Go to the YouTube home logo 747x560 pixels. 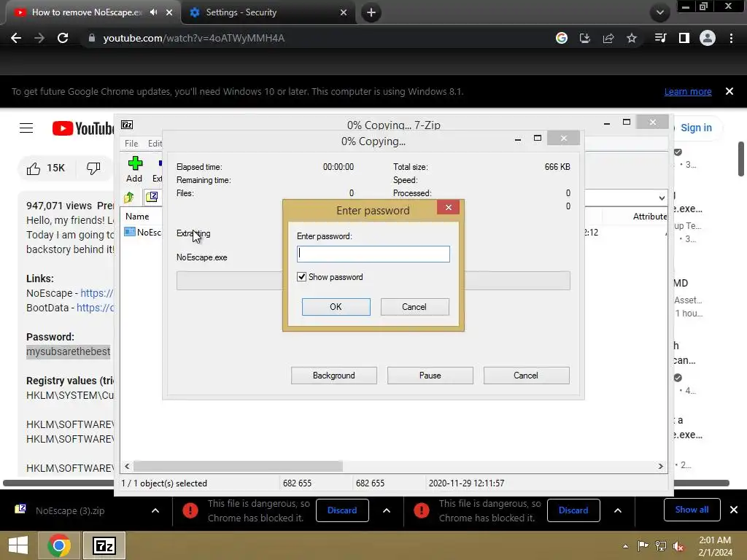pos(83,128)
